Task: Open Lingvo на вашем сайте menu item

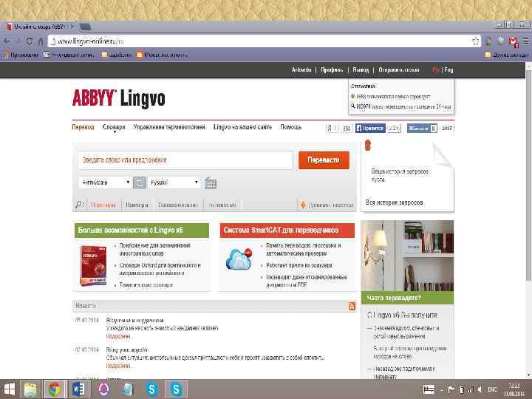Action: 242,127
